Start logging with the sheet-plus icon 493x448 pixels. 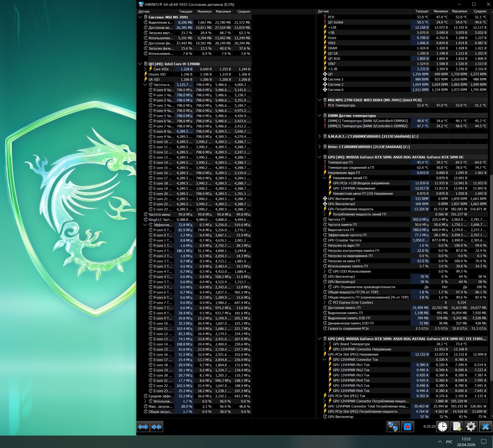pos(457,426)
